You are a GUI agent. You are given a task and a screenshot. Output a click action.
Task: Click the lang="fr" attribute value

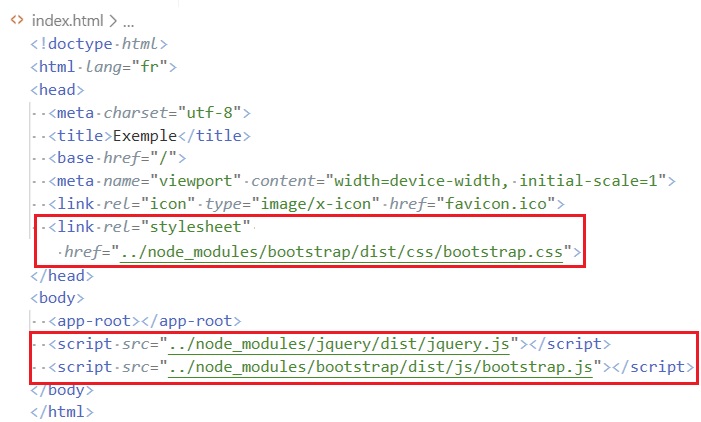click(149, 67)
